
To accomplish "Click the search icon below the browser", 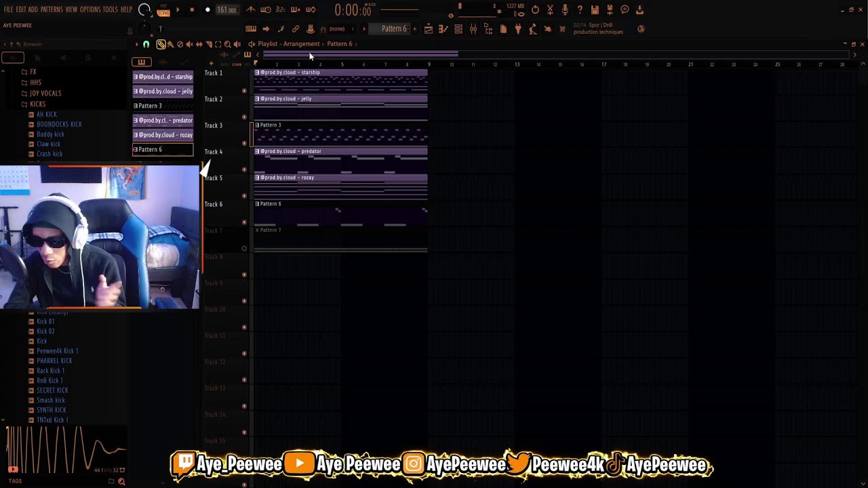I will (x=121, y=481).
